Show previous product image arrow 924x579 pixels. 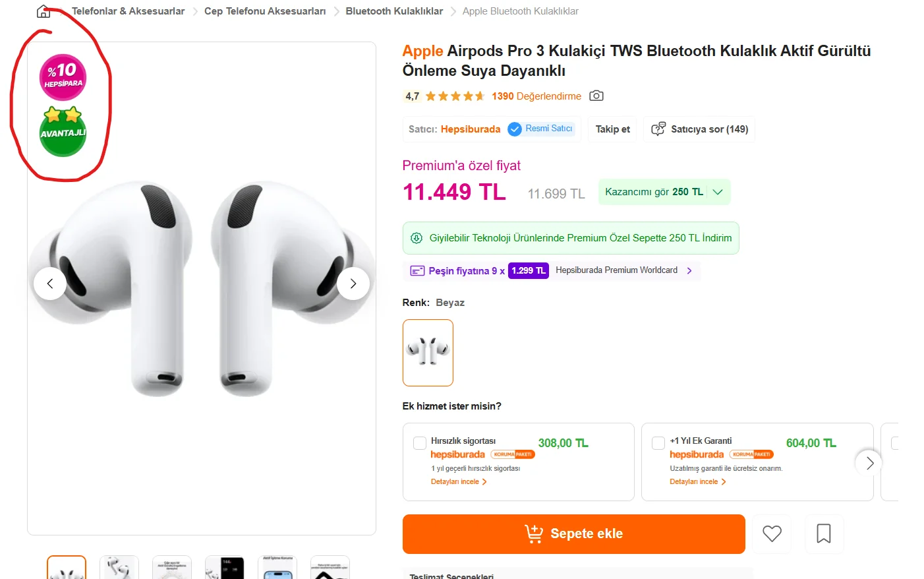click(50, 284)
